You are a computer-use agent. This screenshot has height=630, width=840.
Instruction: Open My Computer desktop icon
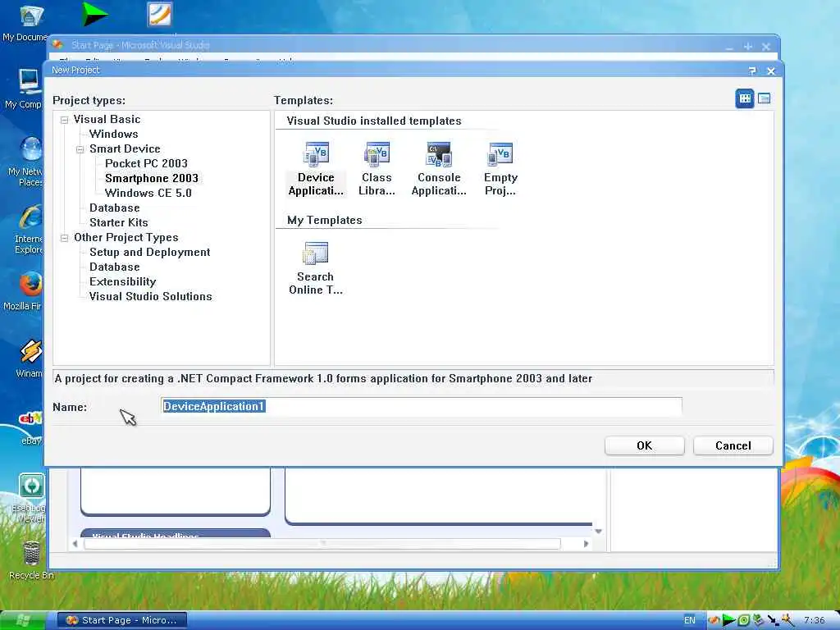[24, 89]
